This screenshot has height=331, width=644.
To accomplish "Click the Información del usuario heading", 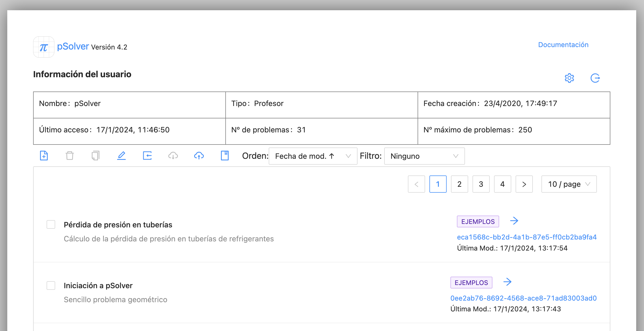I will [82, 74].
